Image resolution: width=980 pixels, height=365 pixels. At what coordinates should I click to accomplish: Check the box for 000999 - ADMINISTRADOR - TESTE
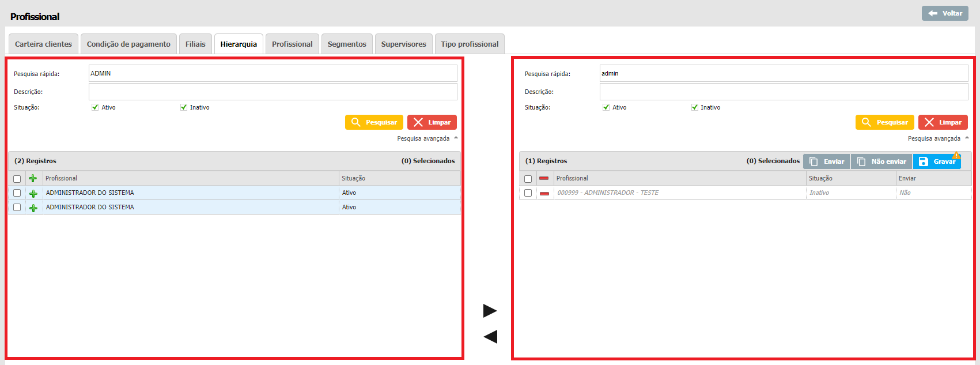point(528,193)
